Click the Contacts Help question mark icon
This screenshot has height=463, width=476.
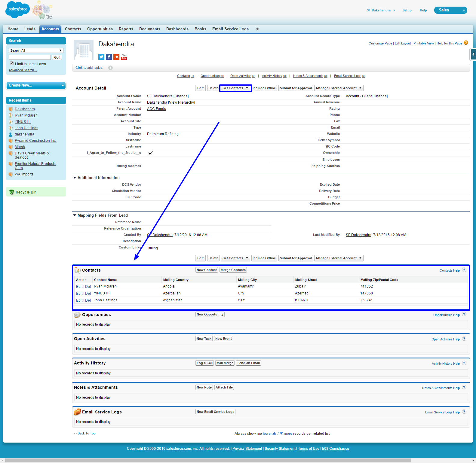pos(464,270)
